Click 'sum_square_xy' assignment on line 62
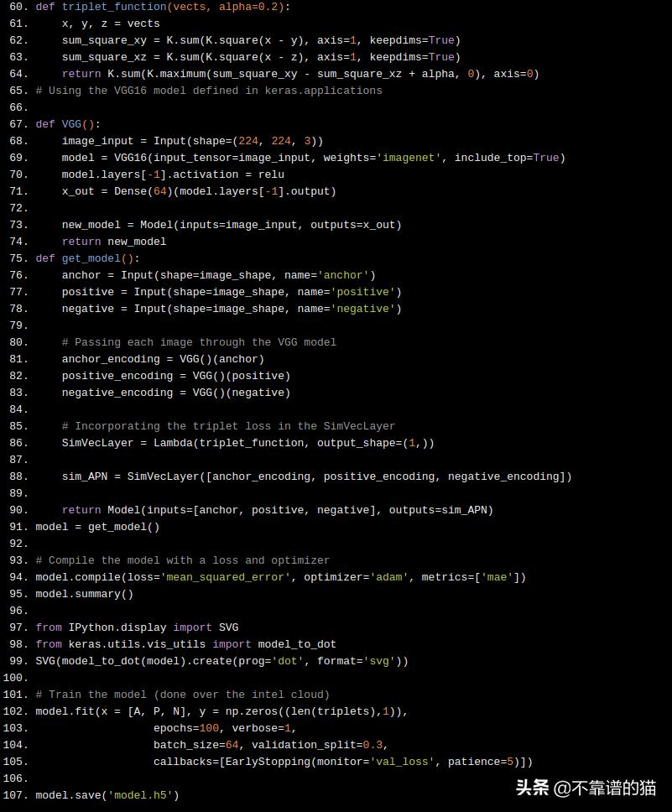This screenshot has width=672, height=812. 261,40
